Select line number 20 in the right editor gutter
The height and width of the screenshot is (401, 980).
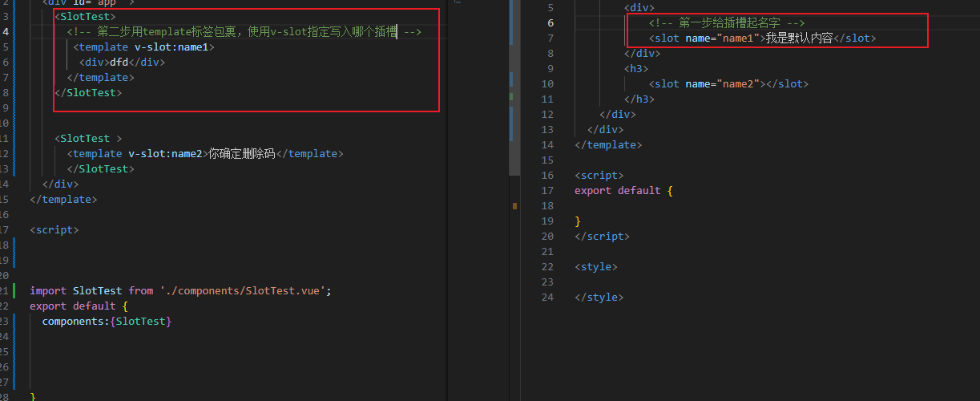click(x=547, y=236)
